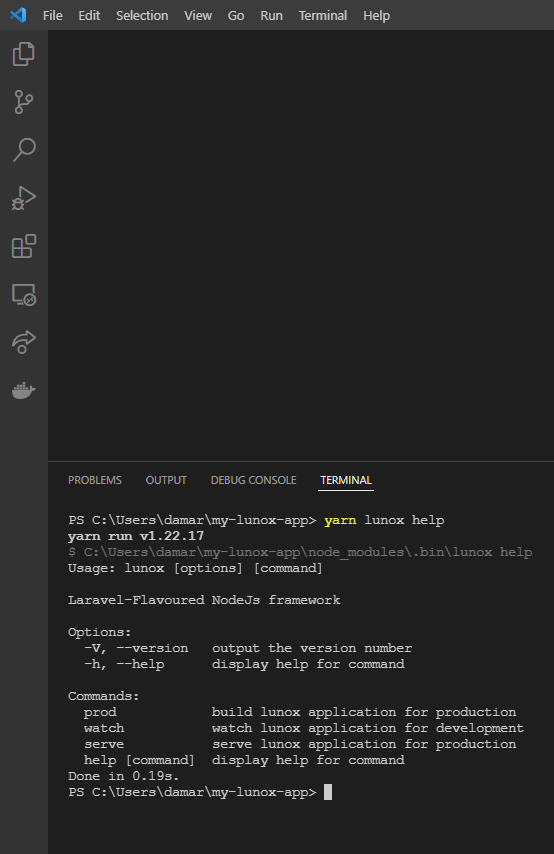This screenshot has height=854, width=554.
Task: Click the terminal cursor at the prompt
Action: (328, 792)
